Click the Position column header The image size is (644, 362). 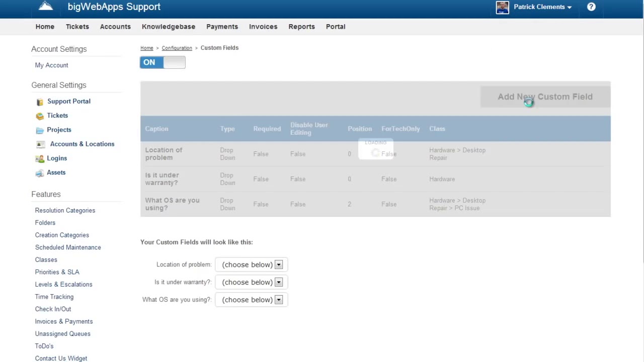coord(360,129)
